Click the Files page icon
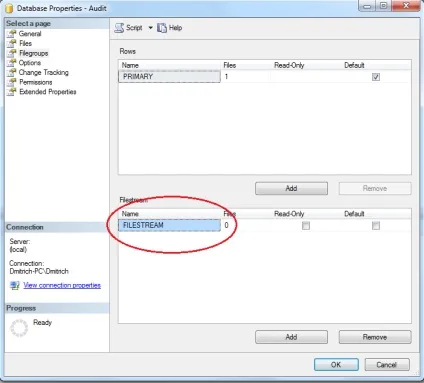Screen dimensions: 424x383 click(12, 43)
